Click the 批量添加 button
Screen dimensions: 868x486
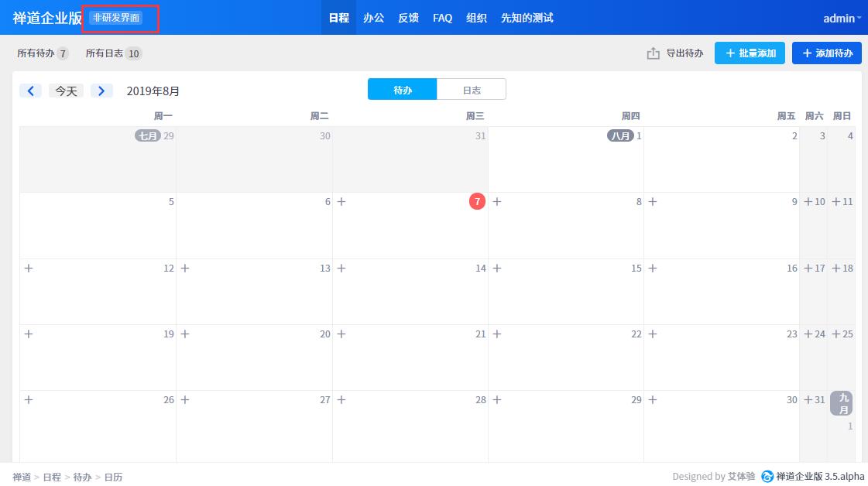(x=749, y=53)
